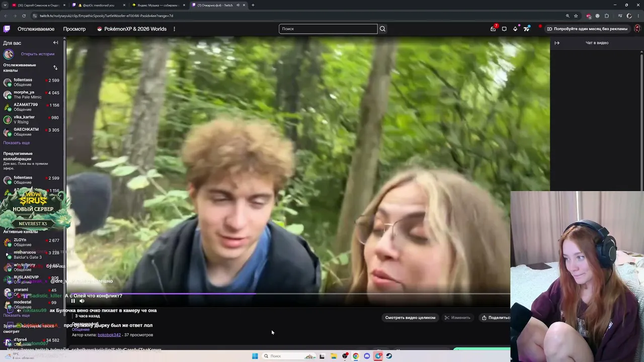The width and height of the screenshot is (644, 362).
Task: Open the page zoom magnifier icon
Action: point(568,16)
